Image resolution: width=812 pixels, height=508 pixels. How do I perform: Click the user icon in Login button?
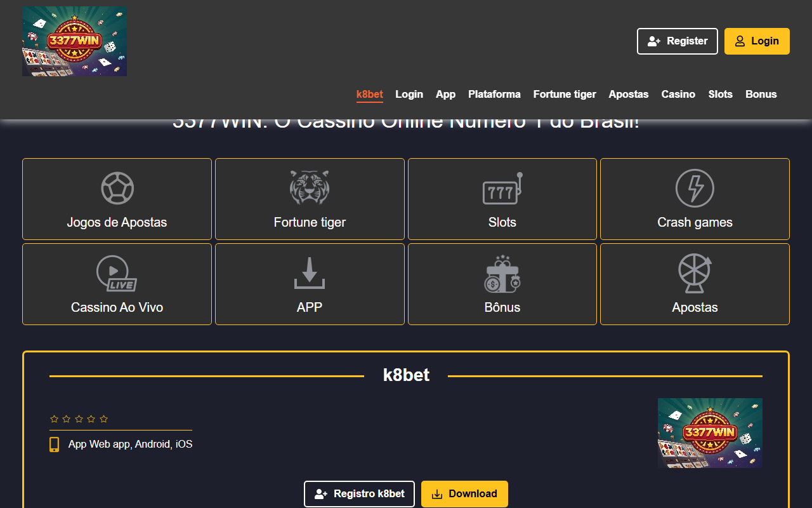click(740, 41)
